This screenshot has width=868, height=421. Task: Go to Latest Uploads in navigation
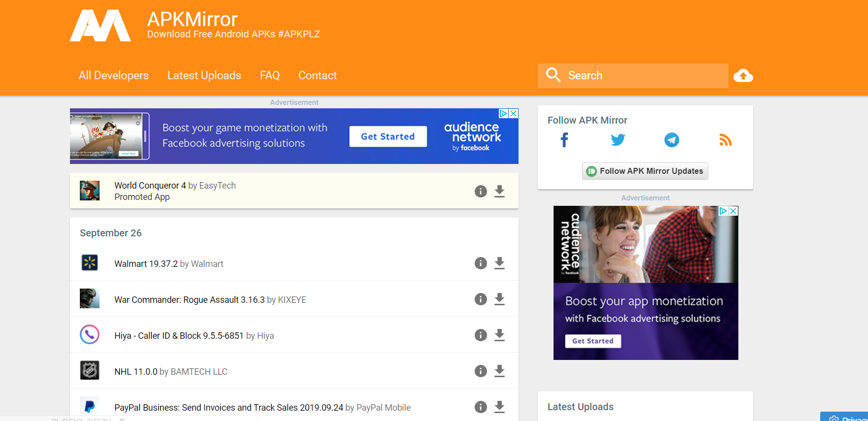[204, 75]
